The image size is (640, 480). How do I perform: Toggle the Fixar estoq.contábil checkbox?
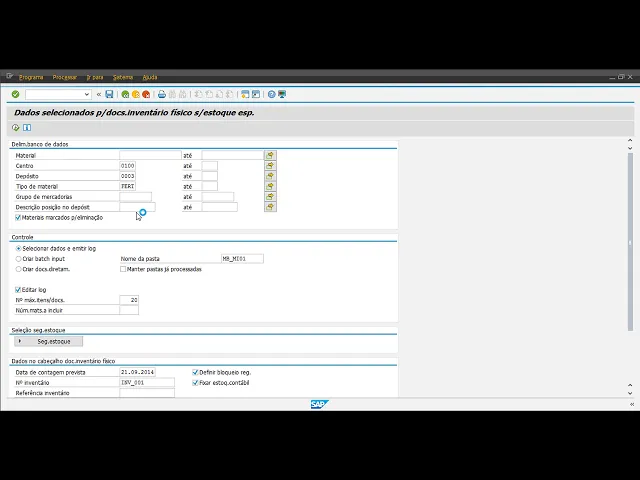point(195,382)
